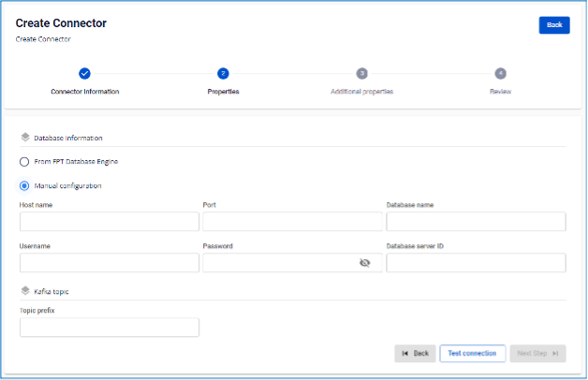The height and width of the screenshot is (380, 588).
Task: Open the Review step label
Action: point(500,92)
